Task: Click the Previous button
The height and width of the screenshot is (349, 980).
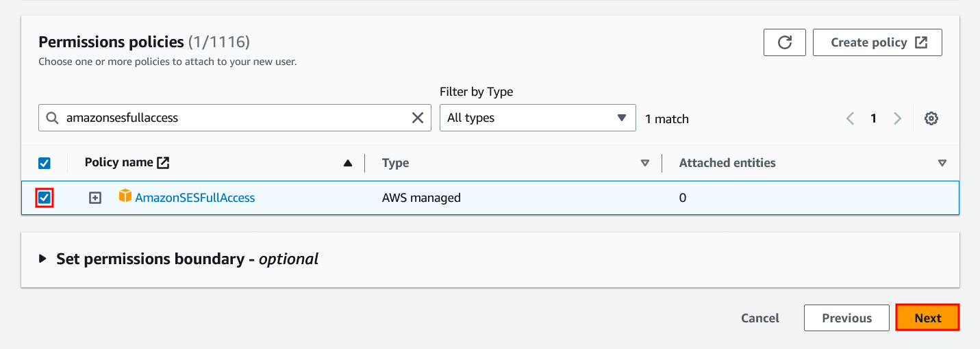Action: [846, 318]
